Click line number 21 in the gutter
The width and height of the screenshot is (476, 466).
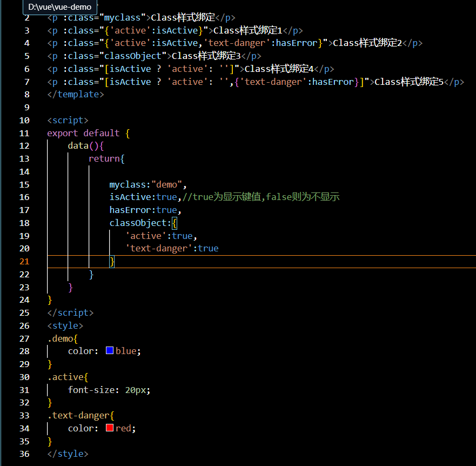pos(25,262)
